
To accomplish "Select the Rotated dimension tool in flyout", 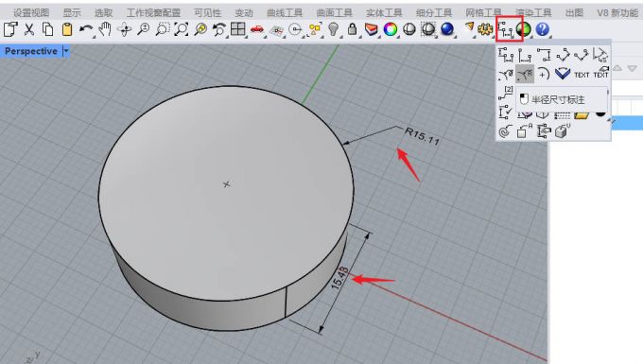I will 582,55.
